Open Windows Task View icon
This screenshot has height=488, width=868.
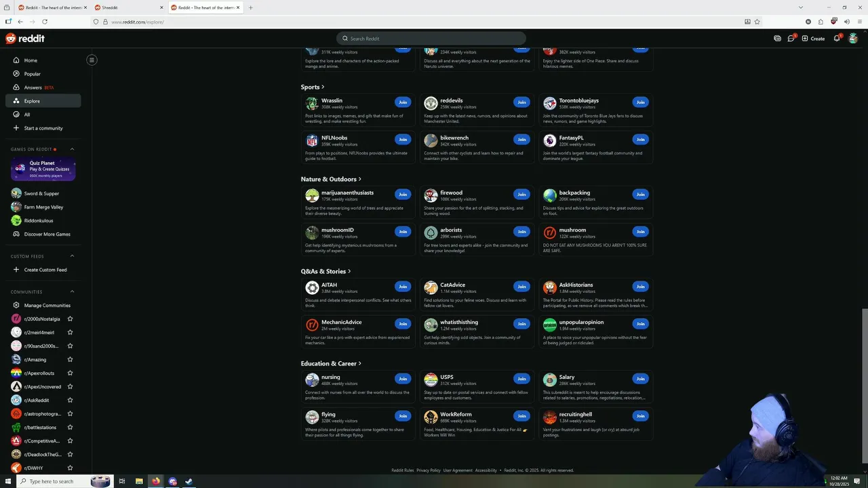tap(122, 481)
